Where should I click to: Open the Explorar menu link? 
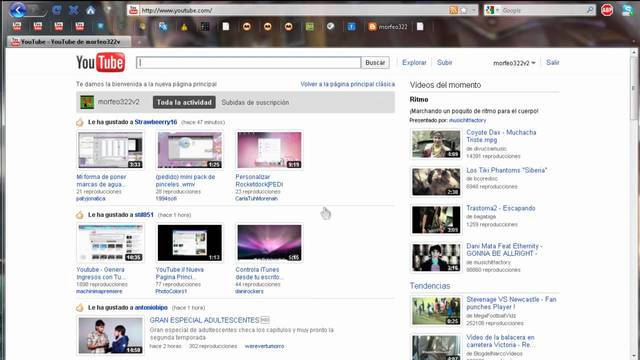414,62
